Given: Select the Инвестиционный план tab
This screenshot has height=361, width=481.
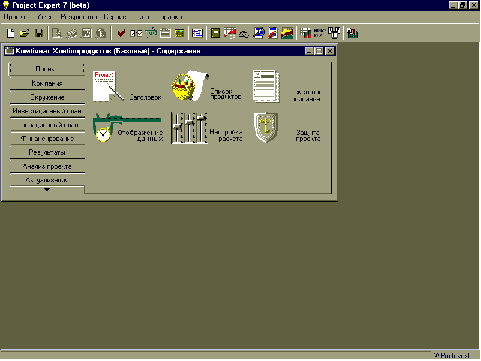Looking at the screenshot, I should coord(47,111).
